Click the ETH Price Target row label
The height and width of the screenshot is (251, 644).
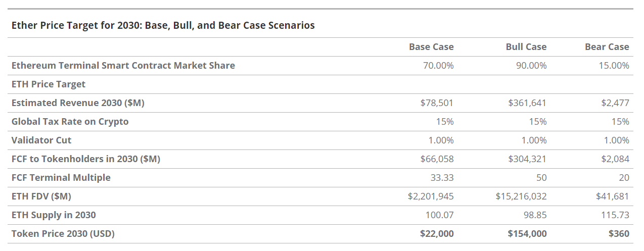click(x=49, y=84)
